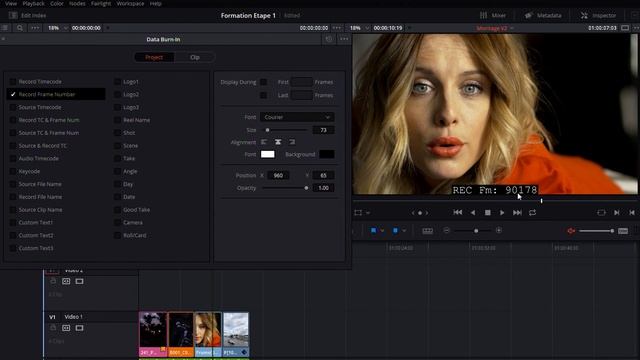Open the Nodes menu
The image size is (640, 360).
(77, 3)
